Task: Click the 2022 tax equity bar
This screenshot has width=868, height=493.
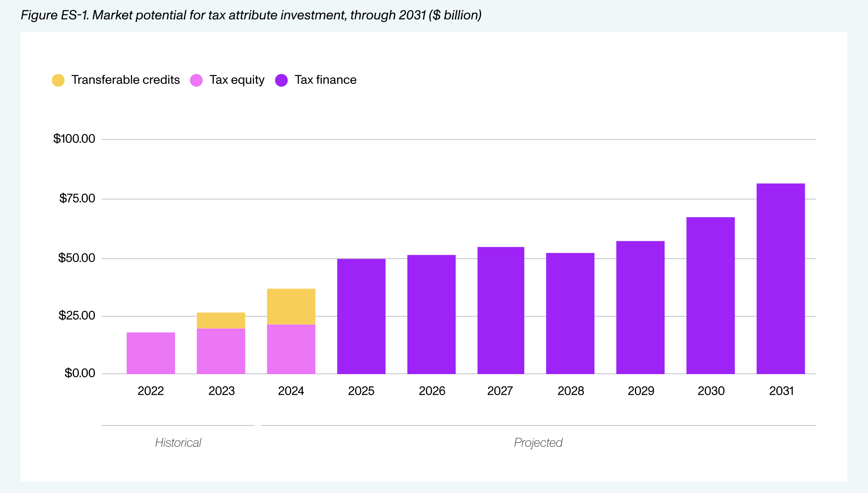Action: click(x=151, y=353)
